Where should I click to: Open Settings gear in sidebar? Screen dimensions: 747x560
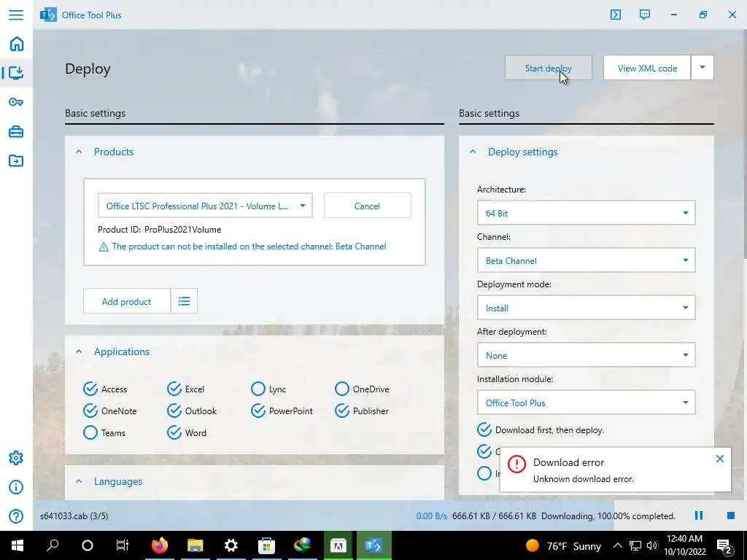coord(16,458)
